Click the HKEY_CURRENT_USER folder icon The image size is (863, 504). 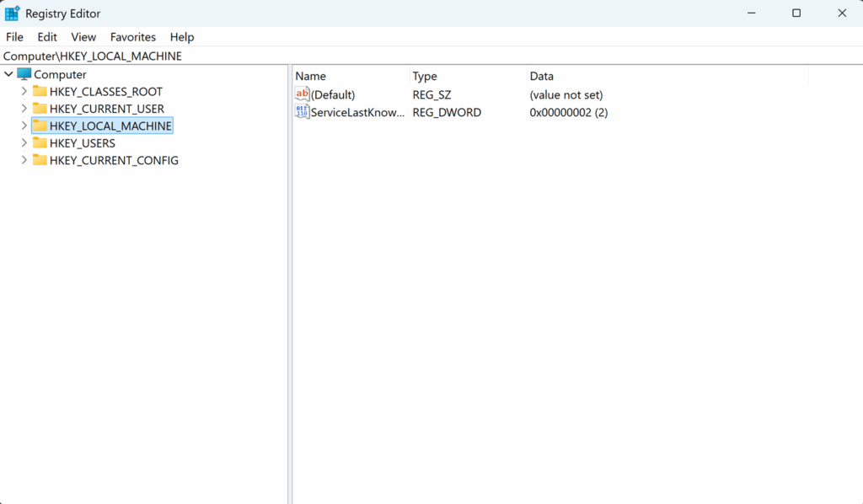pyautogui.click(x=40, y=109)
